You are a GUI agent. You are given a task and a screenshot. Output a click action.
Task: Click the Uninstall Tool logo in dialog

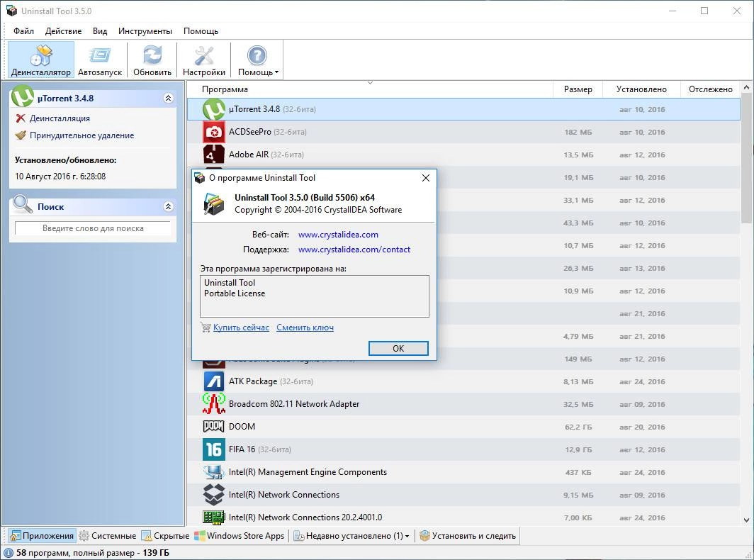214,203
